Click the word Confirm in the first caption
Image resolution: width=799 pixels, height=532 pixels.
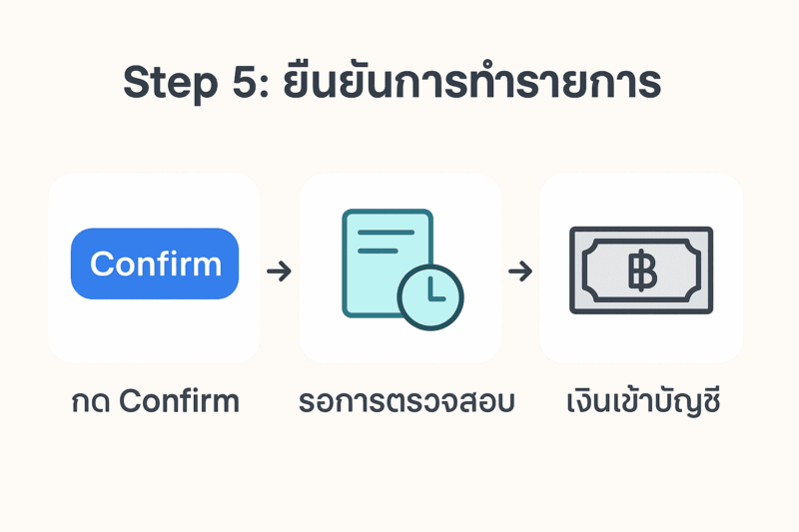point(179,401)
